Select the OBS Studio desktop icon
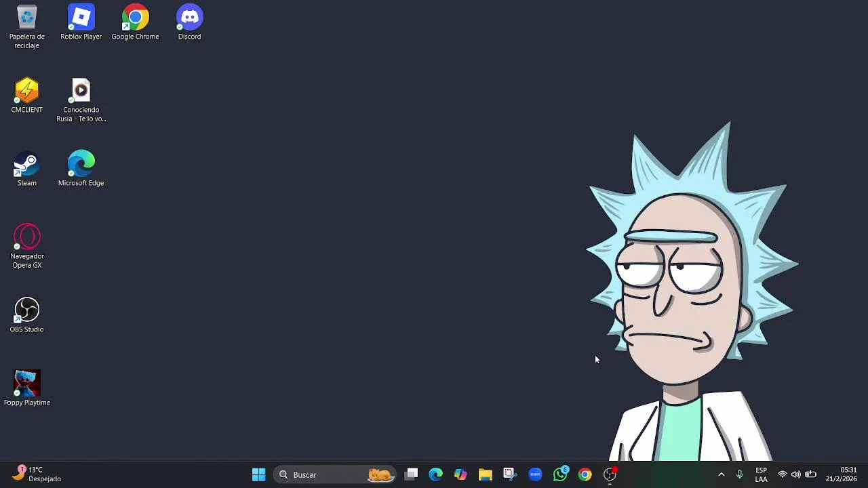868x488 pixels. coord(27,316)
